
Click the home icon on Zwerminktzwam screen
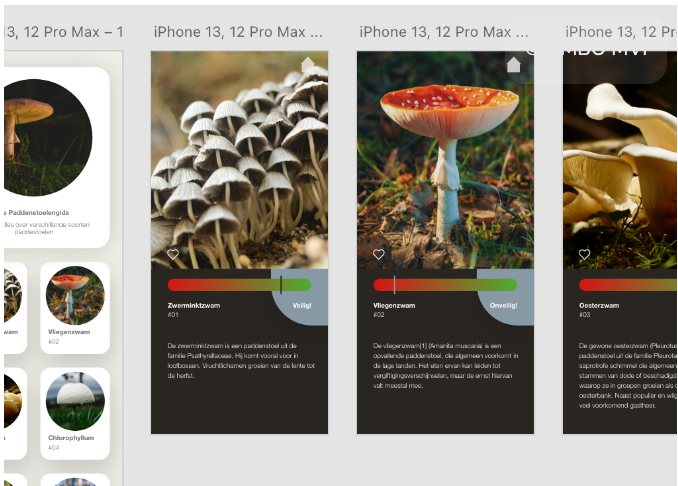[x=307, y=64]
